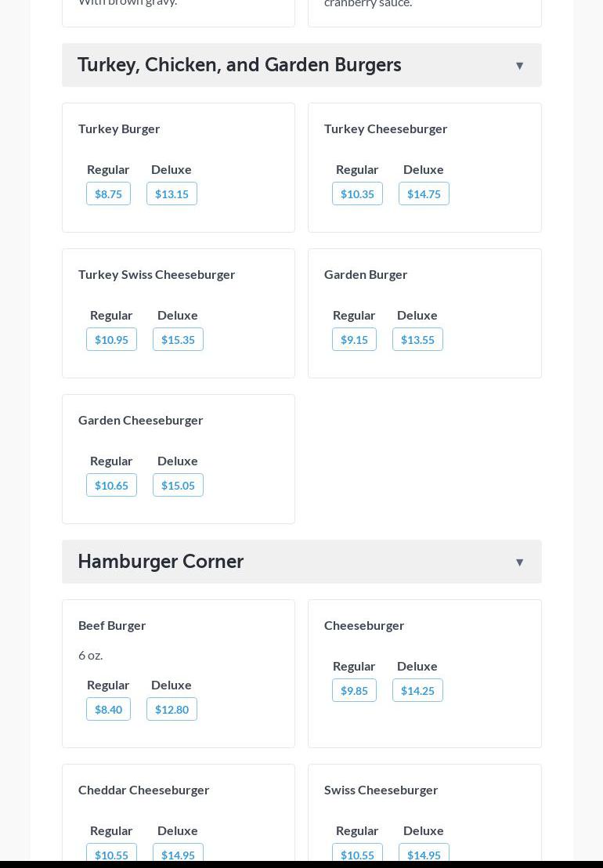This screenshot has height=868, width=603.
Task: Select Cheeseburger Regular price $9.85
Action: coord(354,690)
